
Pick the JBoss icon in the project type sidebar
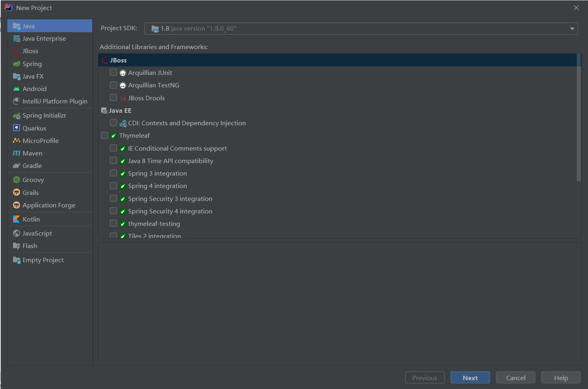(x=17, y=51)
